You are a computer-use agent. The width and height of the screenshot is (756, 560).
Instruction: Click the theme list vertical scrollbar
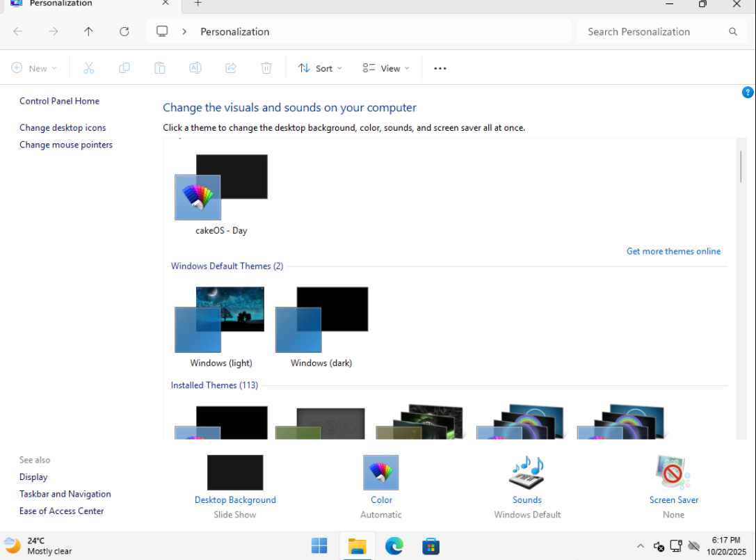pyautogui.click(x=741, y=167)
